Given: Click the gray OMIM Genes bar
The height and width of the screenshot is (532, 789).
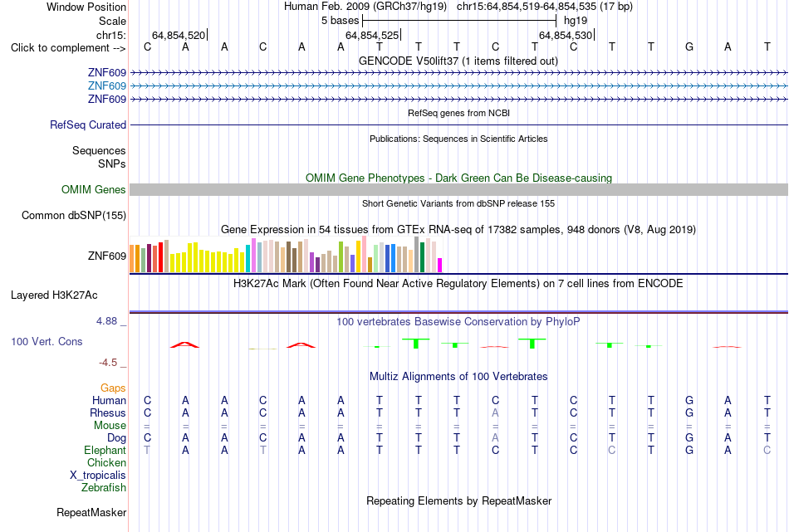Looking at the screenshot, I should (458, 189).
